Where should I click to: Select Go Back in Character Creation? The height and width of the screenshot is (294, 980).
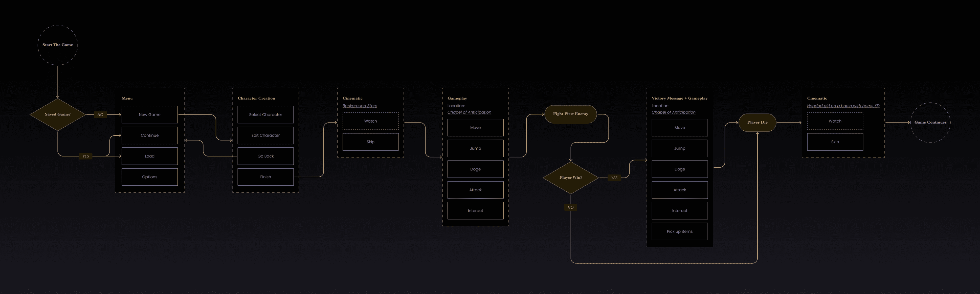point(265,156)
